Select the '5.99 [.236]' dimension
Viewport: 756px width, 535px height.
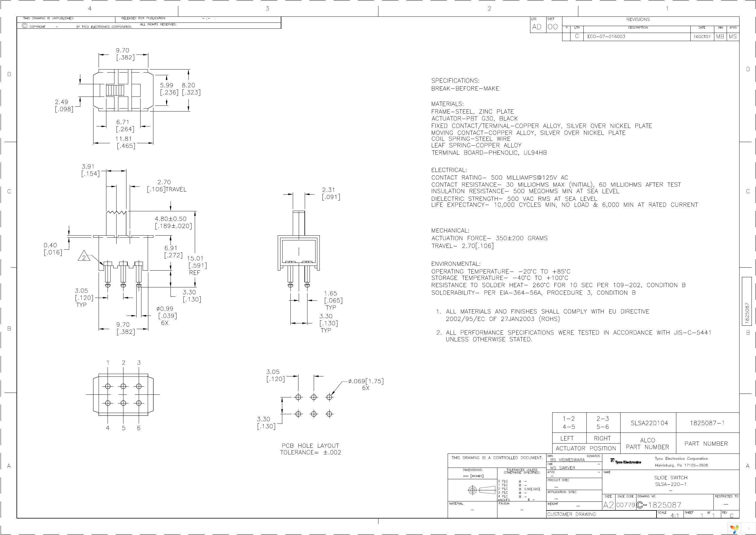click(169, 89)
